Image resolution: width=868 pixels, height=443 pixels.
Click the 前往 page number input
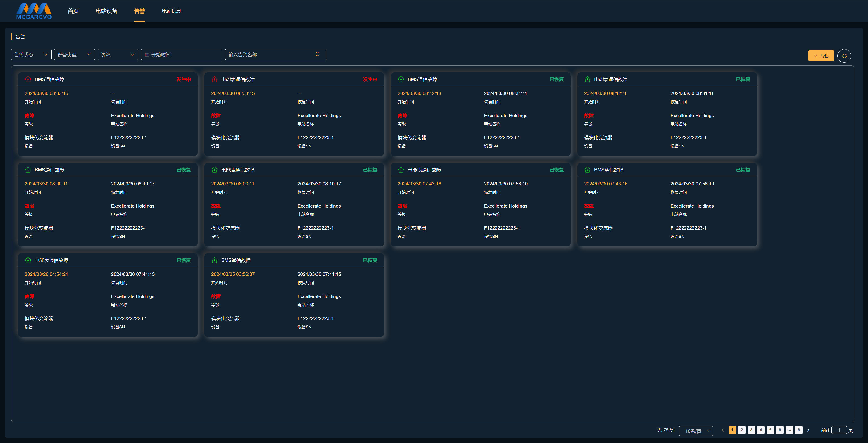(x=839, y=430)
